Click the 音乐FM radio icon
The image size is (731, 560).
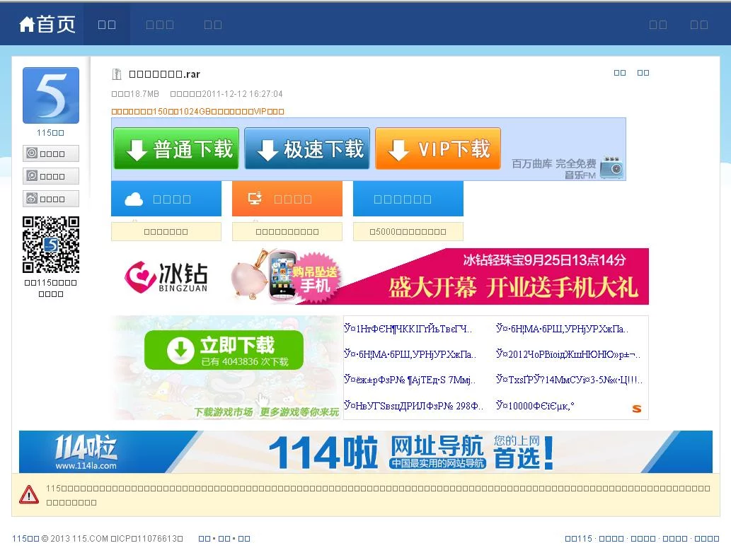[x=612, y=168]
